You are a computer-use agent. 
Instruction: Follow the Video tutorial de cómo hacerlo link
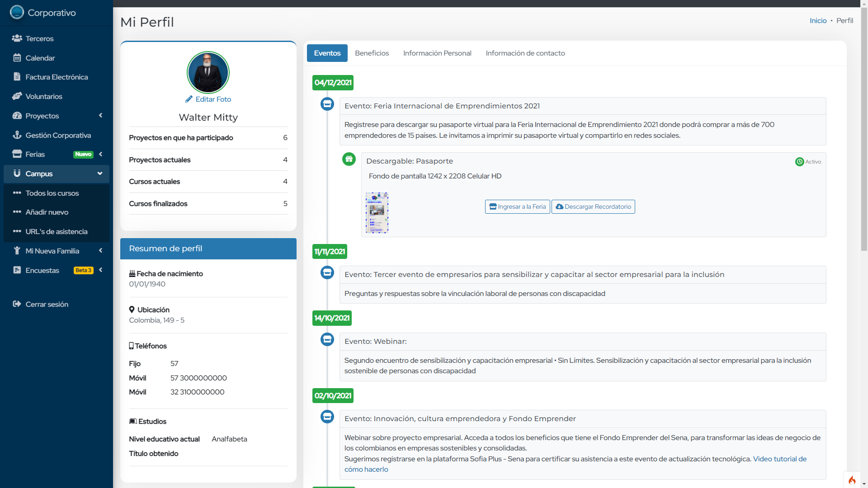pyautogui.click(x=779, y=459)
